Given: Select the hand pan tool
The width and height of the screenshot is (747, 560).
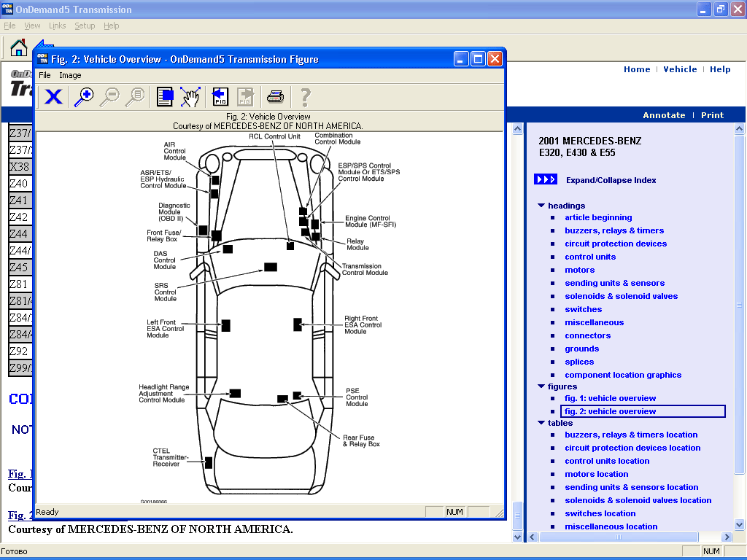Looking at the screenshot, I should pos(190,97).
